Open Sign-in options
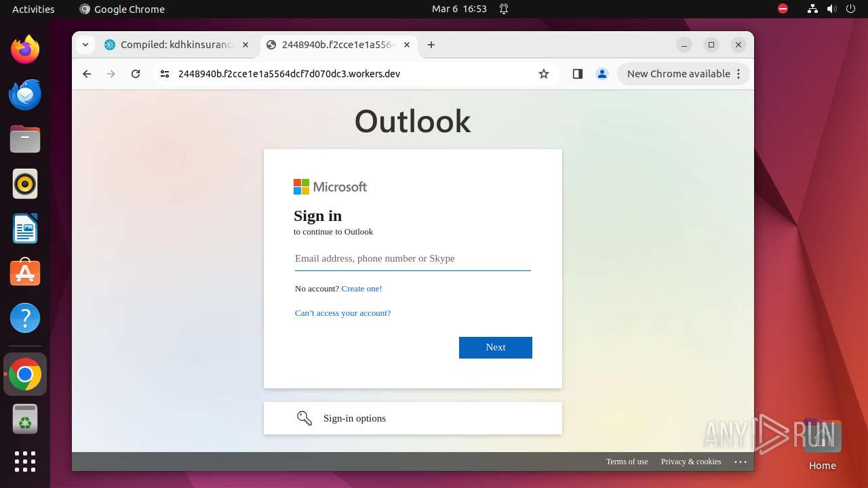Screen dimensions: 868x488 tap(413, 418)
